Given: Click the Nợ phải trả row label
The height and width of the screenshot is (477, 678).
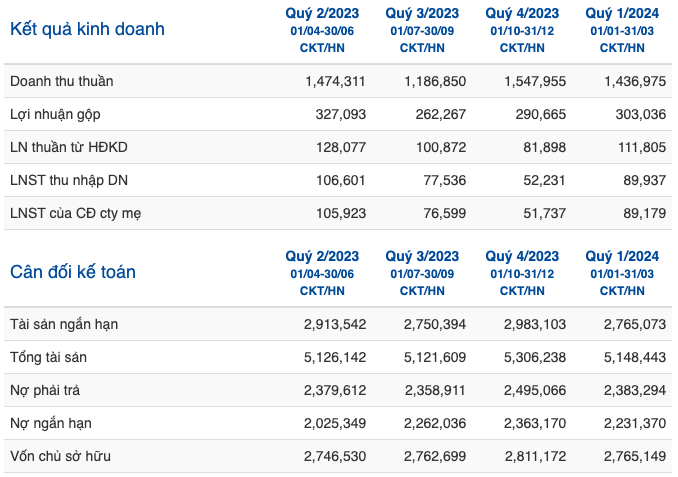Looking at the screenshot, I should click(x=45, y=391).
